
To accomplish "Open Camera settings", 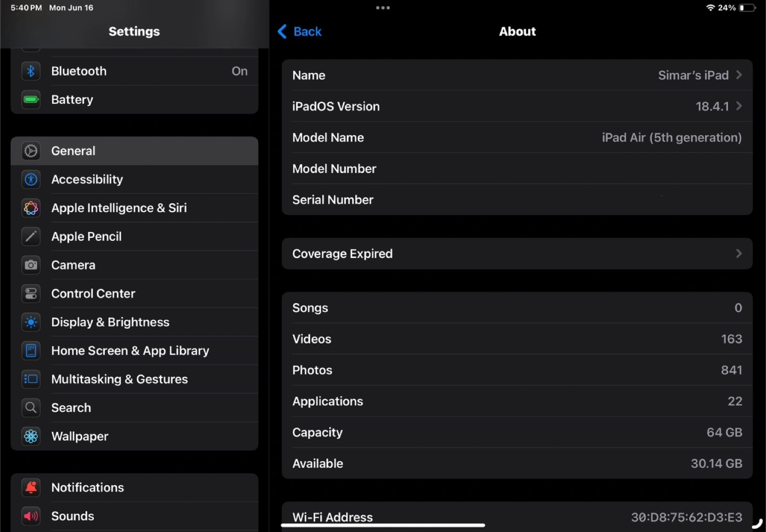I will pos(134,265).
